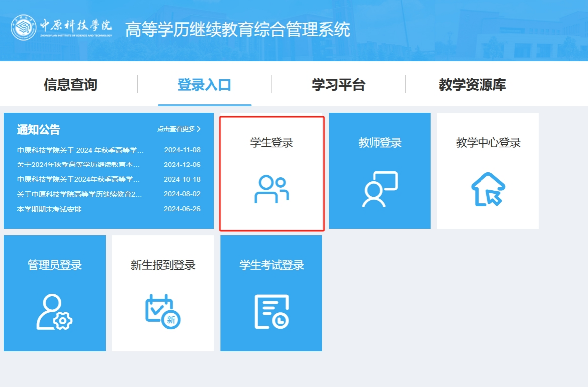Click the arrow beside 点击查看更多
588x387 pixels.
click(199, 129)
